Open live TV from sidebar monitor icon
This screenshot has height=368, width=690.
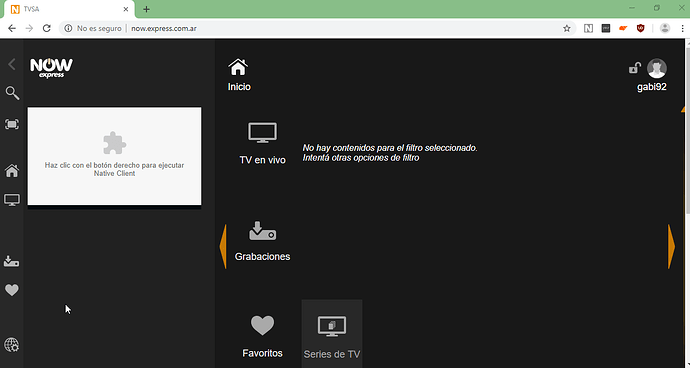click(x=12, y=200)
